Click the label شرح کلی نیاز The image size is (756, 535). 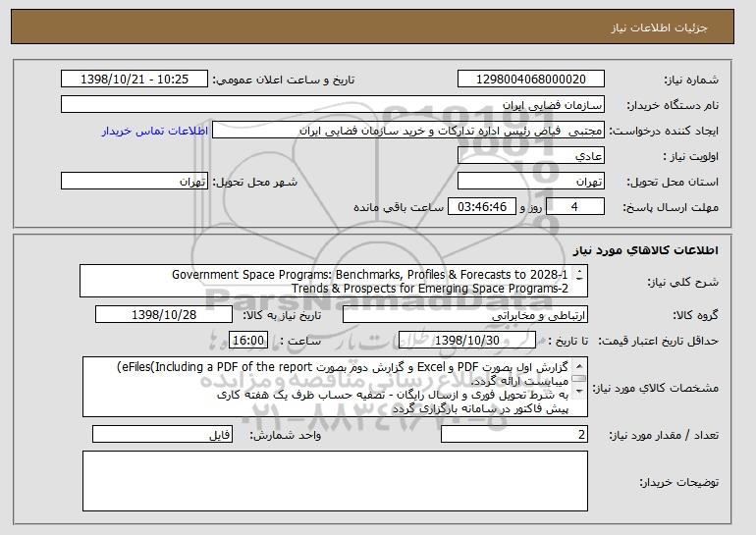click(682, 282)
